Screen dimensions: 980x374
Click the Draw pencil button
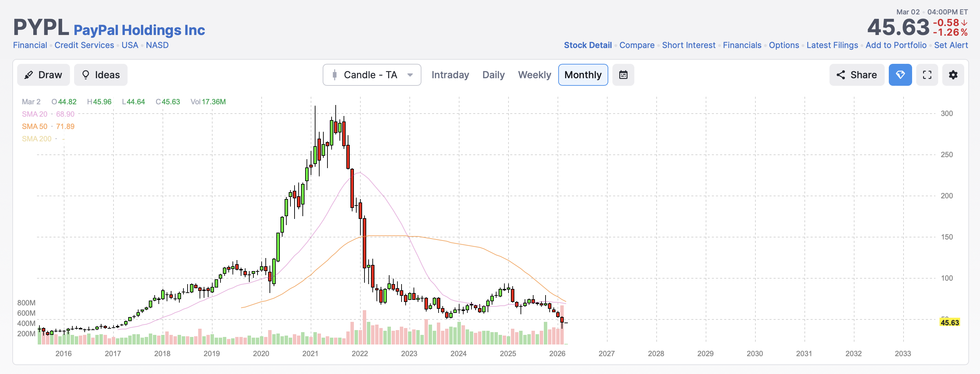click(43, 75)
